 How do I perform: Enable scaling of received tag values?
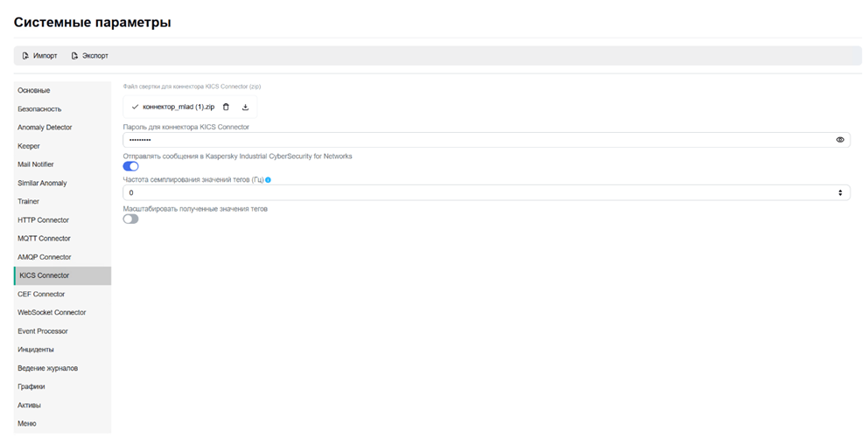[x=130, y=219]
